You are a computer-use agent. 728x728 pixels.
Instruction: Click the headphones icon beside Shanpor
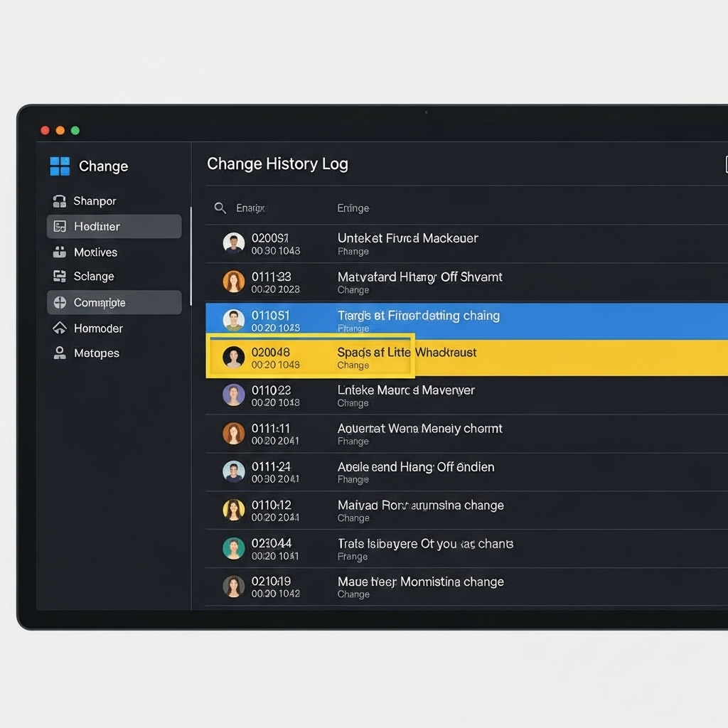60,201
